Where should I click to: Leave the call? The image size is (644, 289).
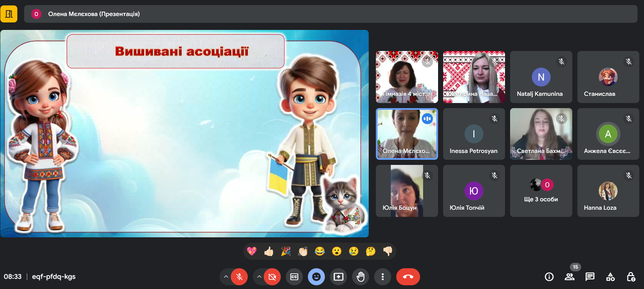click(x=408, y=277)
